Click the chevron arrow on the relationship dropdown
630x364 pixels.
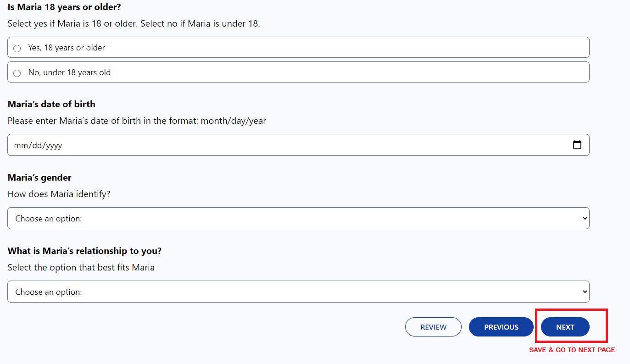click(585, 292)
